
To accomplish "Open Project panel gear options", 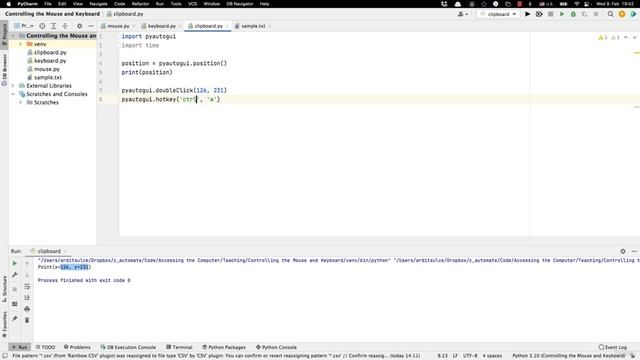I will (80, 26).
